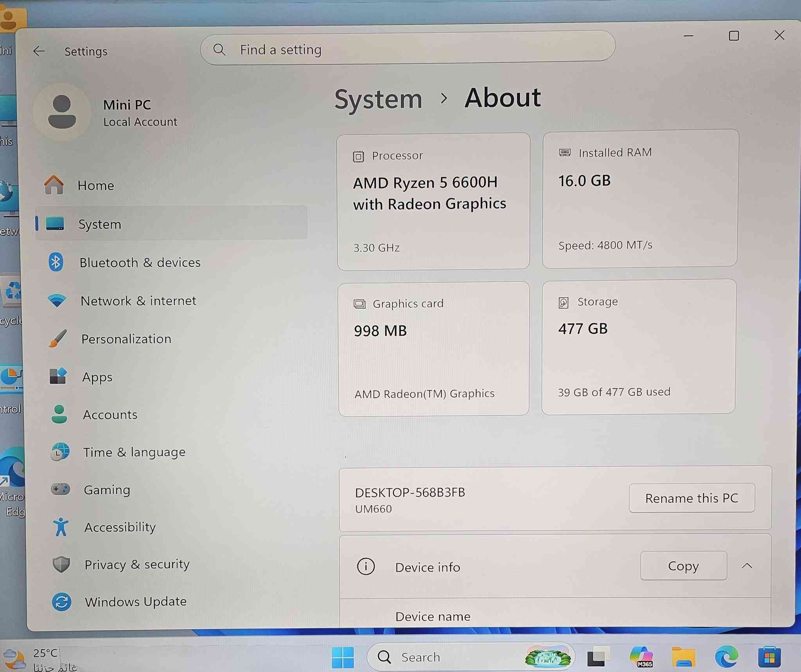Click the search magnifier icon in Find a setting
This screenshot has width=801, height=672.
[x=219, y=49]
